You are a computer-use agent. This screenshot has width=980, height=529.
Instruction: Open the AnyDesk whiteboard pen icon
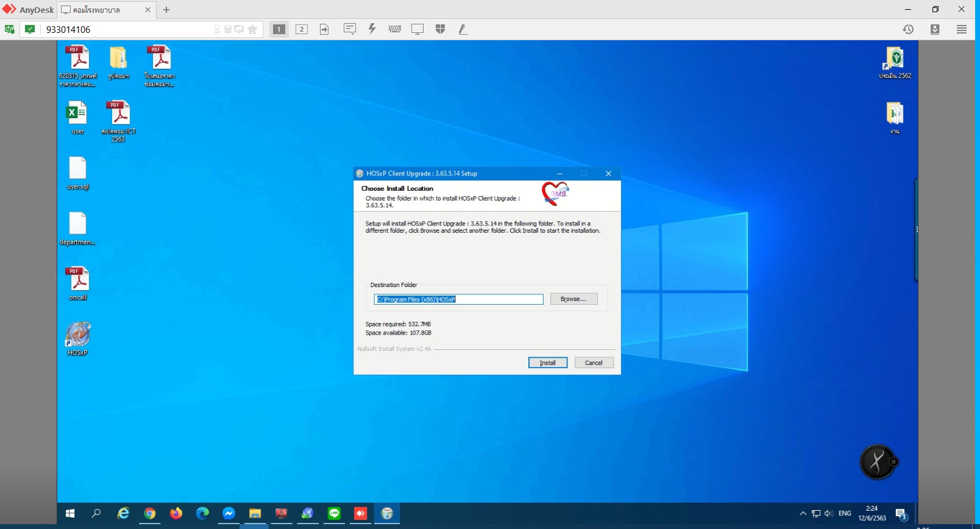(463, 29)
